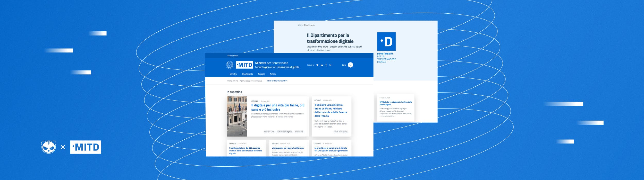Open the LinkedIn icon in the header
Image resolution: width=644 pixels, height=180 pixels.
[x=322, y=65]
